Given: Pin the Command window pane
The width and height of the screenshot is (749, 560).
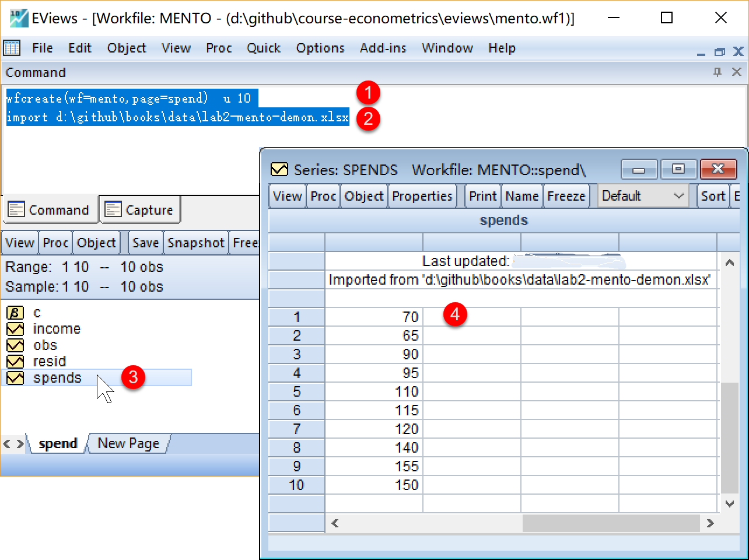Looking at the screenshot, I should (x=717, y=72).
